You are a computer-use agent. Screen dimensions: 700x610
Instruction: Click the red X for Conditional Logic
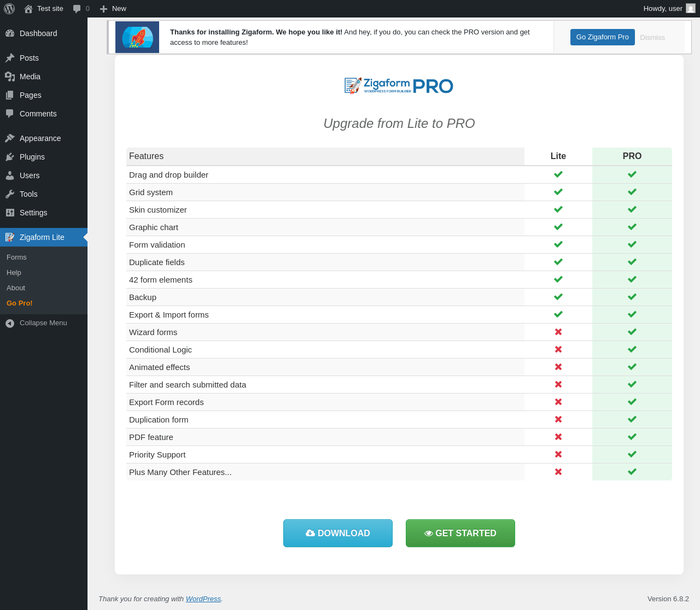coord(558,349)
